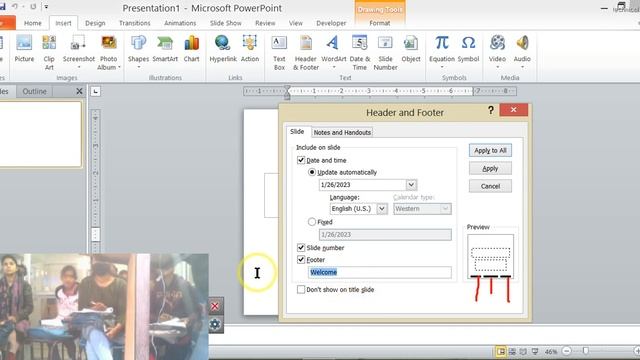The height and width of the screenshot is (360, 640).
Task: Insert an Equation
Action: click(x=442, y=51)
